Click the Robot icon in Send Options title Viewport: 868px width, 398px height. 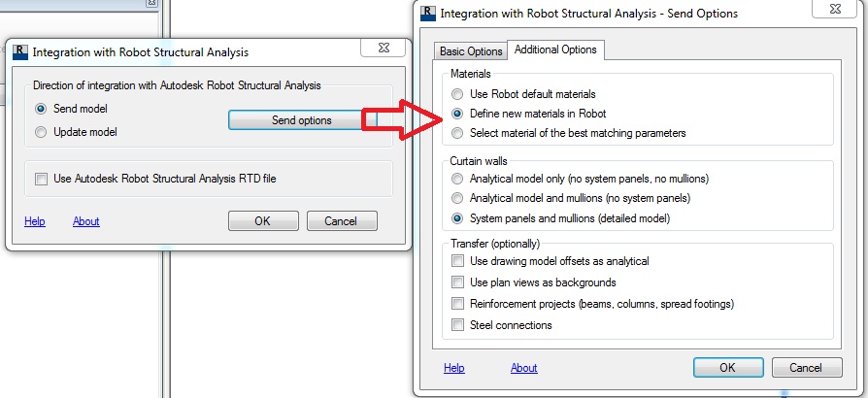(x=428, y=14)
